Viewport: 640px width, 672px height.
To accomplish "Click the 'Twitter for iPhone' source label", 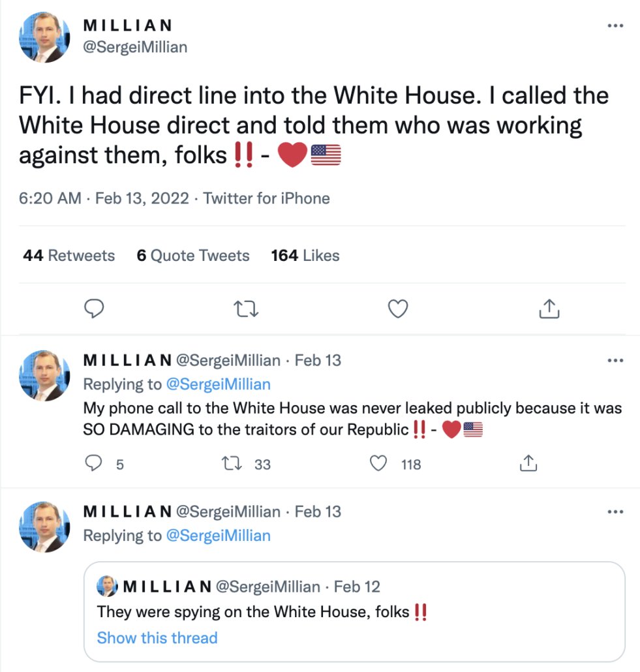I will [267, 198].
